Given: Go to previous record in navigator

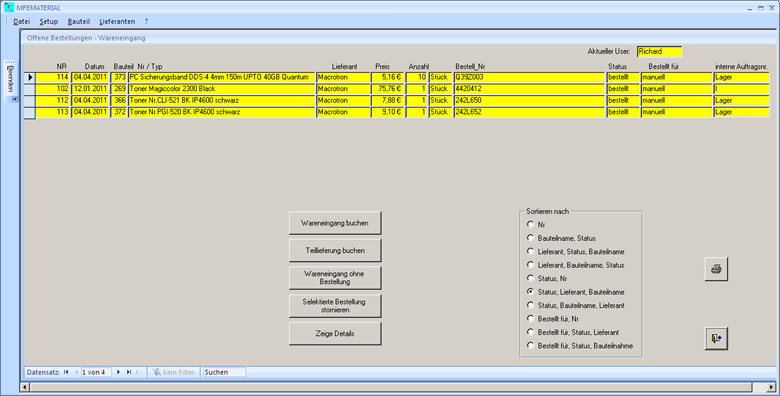Looking at the screenshot, I should (76, 372).
